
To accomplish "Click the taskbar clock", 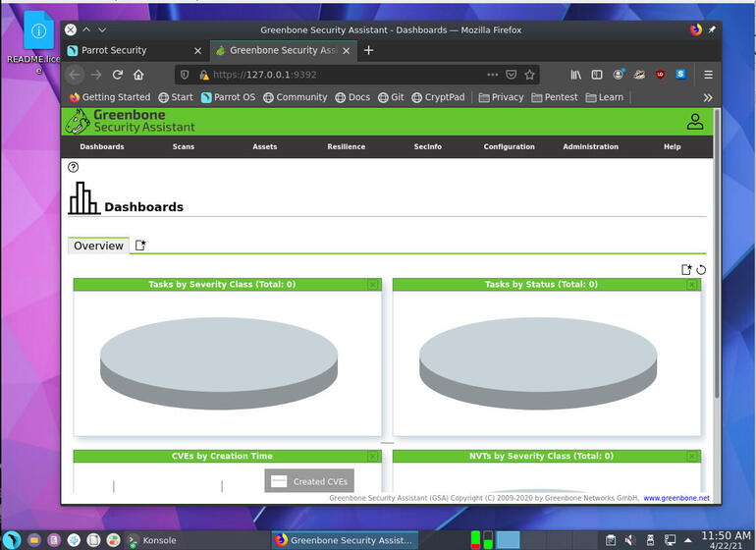I will point(726,540).
